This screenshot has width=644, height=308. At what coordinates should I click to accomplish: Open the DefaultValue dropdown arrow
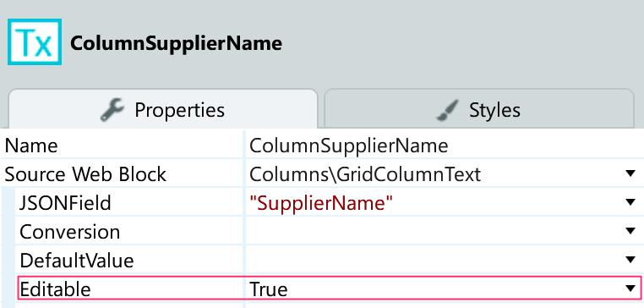pyautogui.click(x=630, y=260)
